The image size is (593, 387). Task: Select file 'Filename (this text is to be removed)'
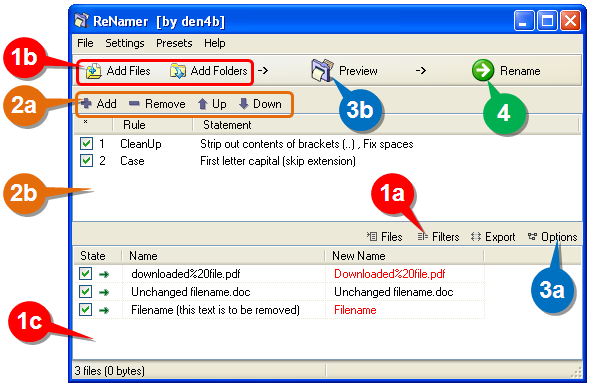click(x=215, y=310)
